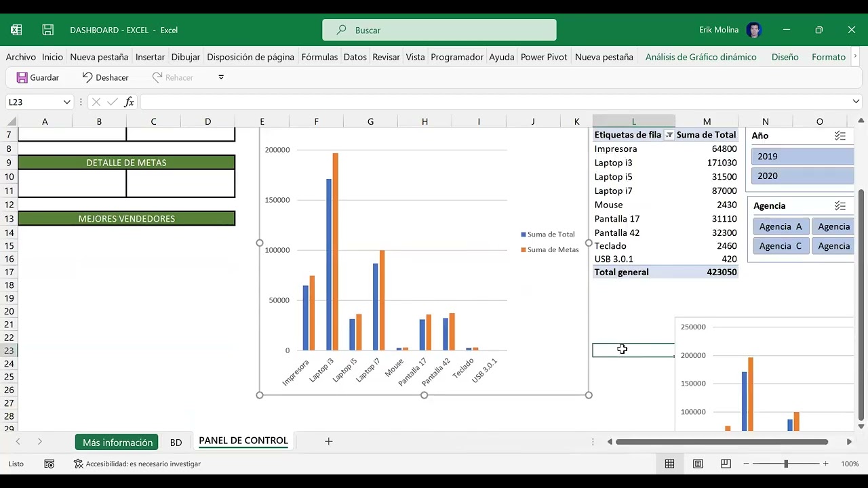Click Accesibilidad: es necesario investigar status
This screenshot has height=488, width=868.
tap(137, 464)
